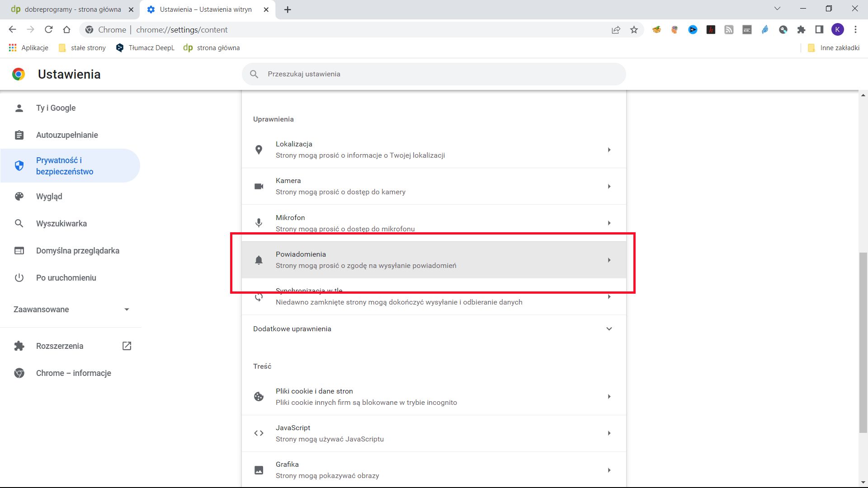This screenshot has height=488, width=868.
Task: Click the RSS feed extension icon
Action: point(729,29)
